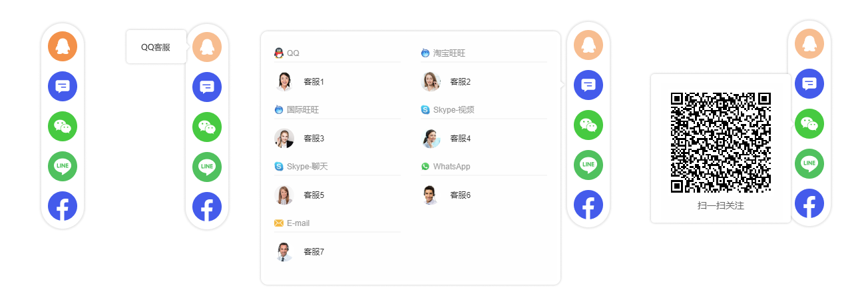Screen dimensions: 868x294
Task: Chat with 客服5 via Skype-聊天
Action: [300, 195]
